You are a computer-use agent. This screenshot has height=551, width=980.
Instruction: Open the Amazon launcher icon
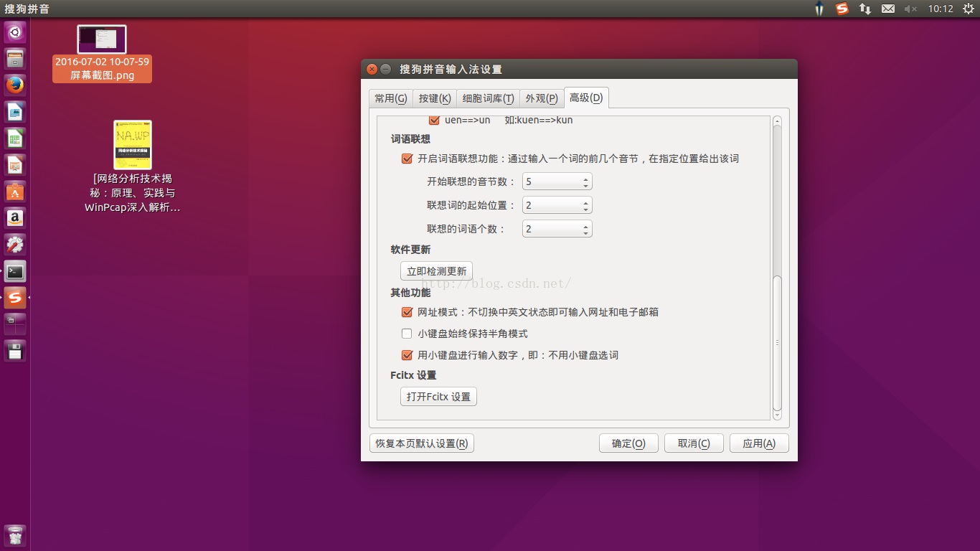tap(15, 217)
